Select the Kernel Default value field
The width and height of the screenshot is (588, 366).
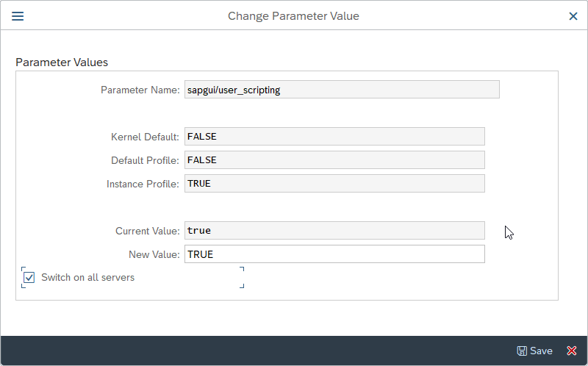(x=334, y=137)
